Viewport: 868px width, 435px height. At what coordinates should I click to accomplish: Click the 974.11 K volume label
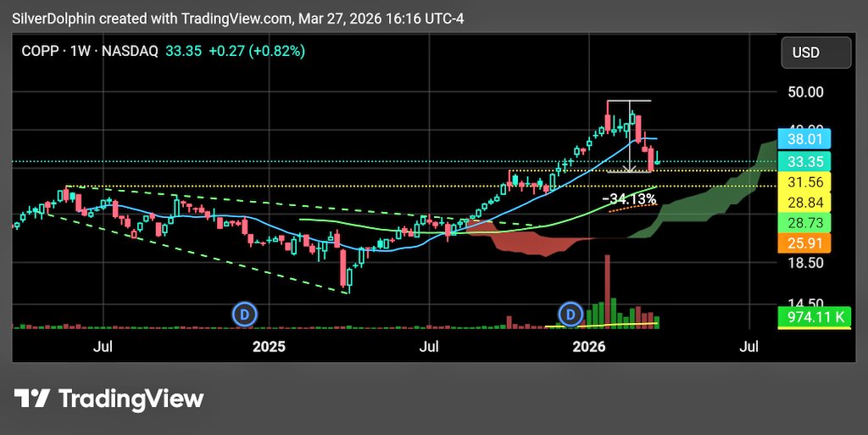click(x=815, y=317)
